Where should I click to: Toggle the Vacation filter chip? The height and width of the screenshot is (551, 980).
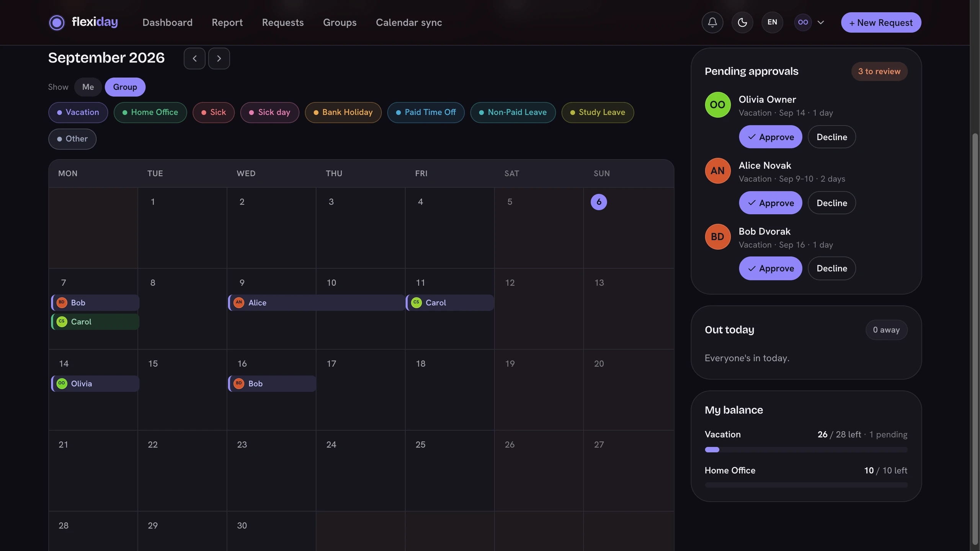(78, 112)
